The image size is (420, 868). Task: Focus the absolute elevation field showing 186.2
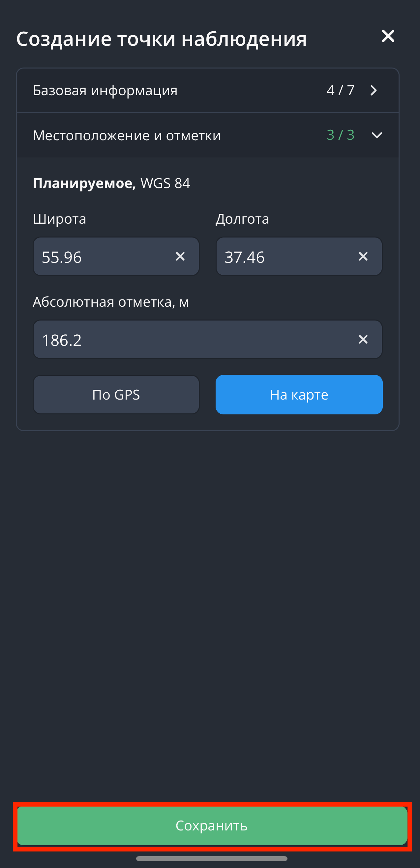(x=192, y=340)
